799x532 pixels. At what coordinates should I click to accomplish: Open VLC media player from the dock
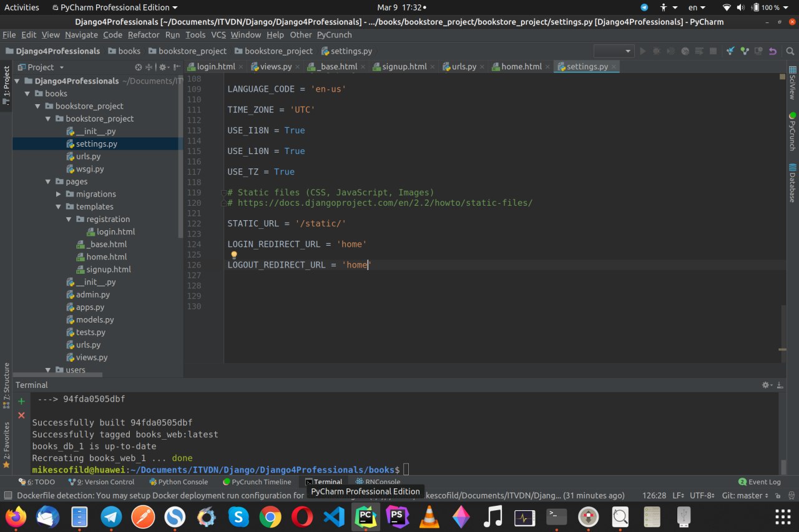(429, 516)
